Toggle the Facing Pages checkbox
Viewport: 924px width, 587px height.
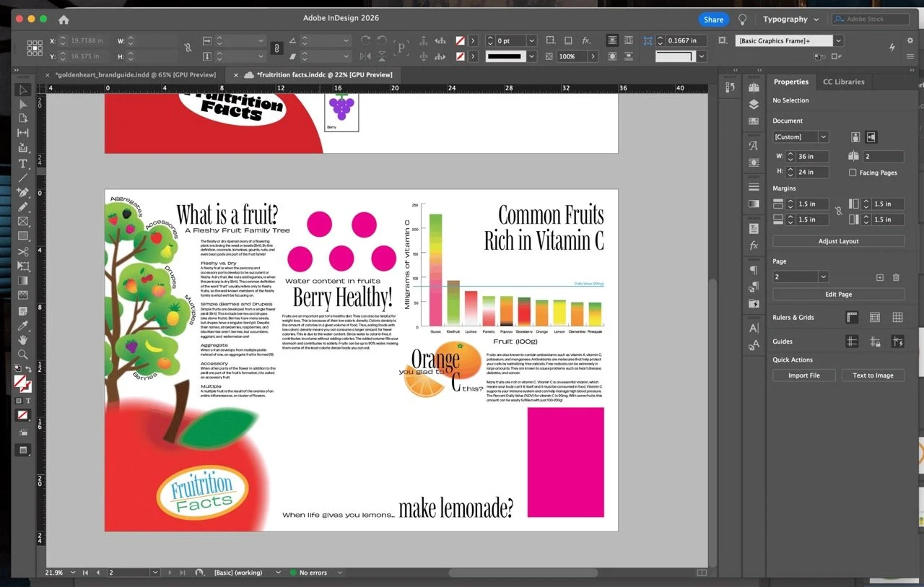pos(853,173)
